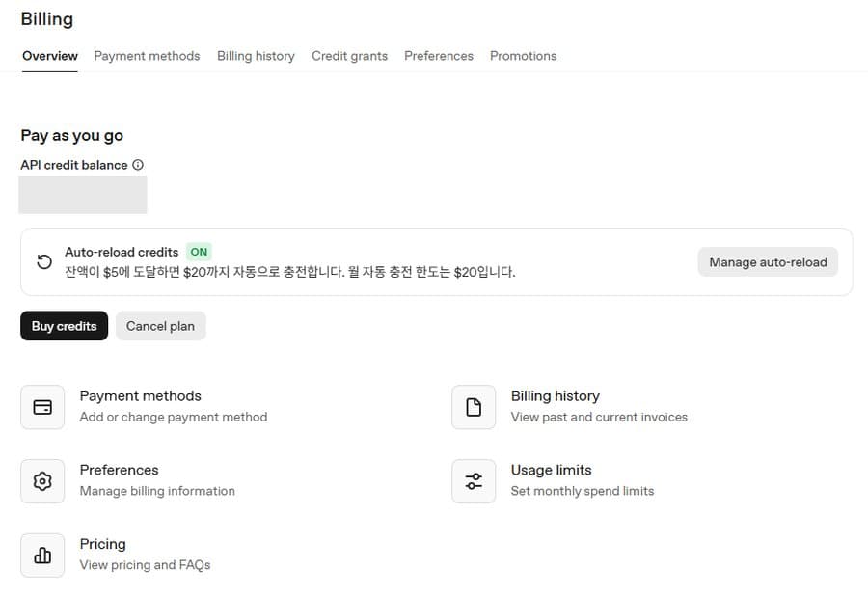
Task: Open the Payment methods card icon
Action: point(42,407)
